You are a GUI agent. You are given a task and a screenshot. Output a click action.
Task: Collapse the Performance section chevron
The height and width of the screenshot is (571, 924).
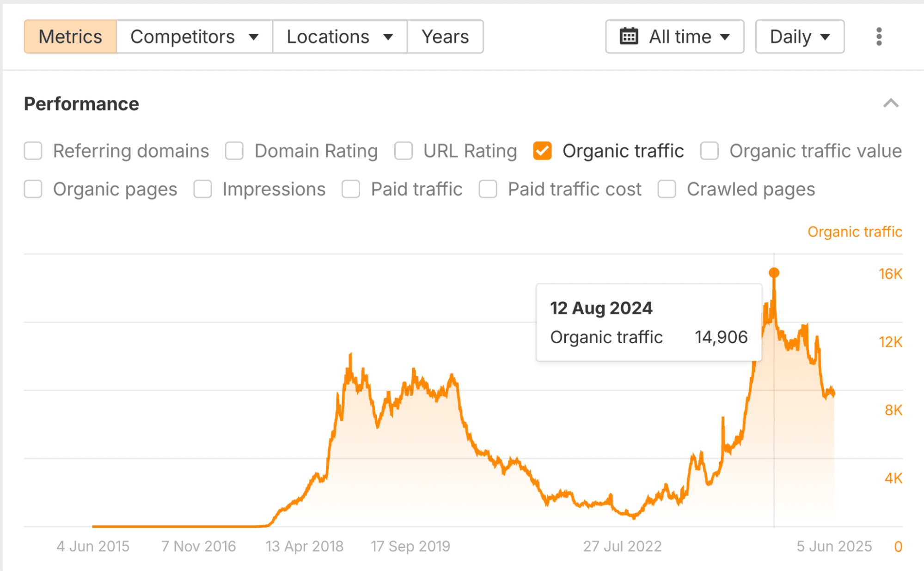891,103
